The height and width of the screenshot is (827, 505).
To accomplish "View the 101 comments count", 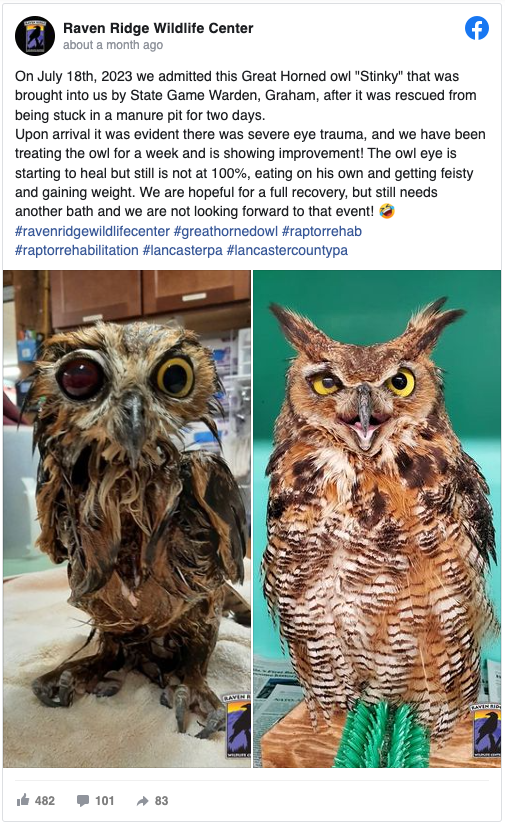I will click(x=104, y=801).
